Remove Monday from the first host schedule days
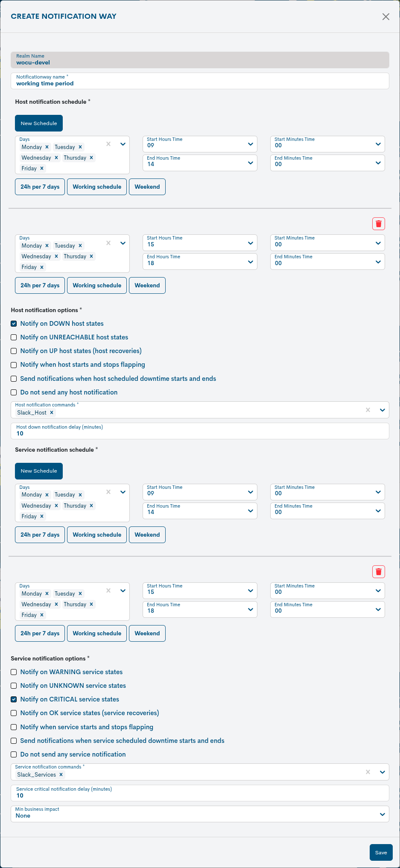The image size is (400, 868). pos(47,147)
